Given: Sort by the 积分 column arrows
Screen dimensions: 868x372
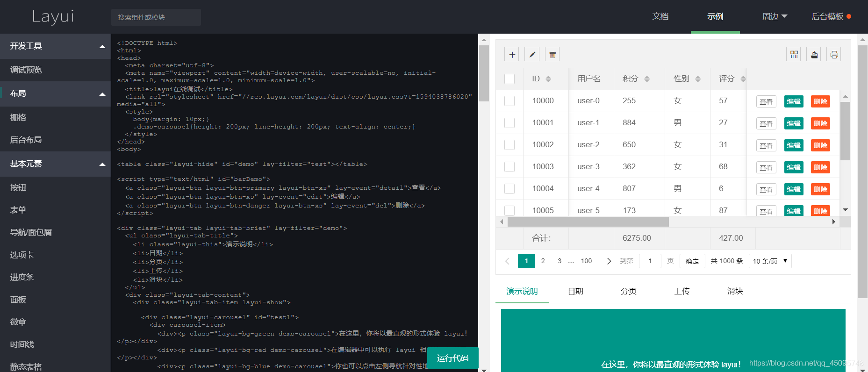Looking at the screenshot, I should [647, 79].
